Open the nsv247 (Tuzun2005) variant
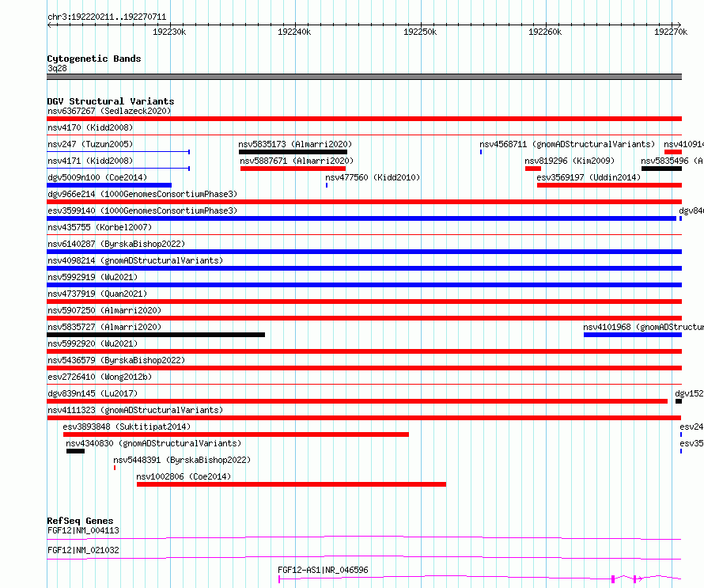The width and height of the screenshot is (704, 588). pyautogui.click(x=90, y=144)
